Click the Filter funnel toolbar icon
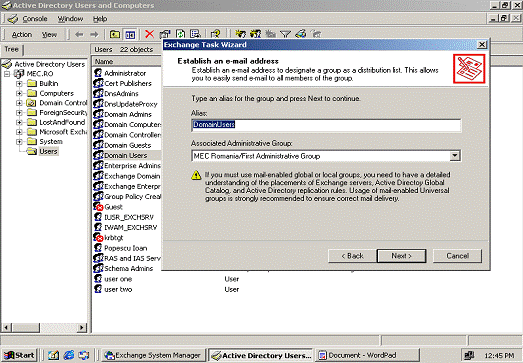This screenshot has height=363, width=523. [286, 34]
